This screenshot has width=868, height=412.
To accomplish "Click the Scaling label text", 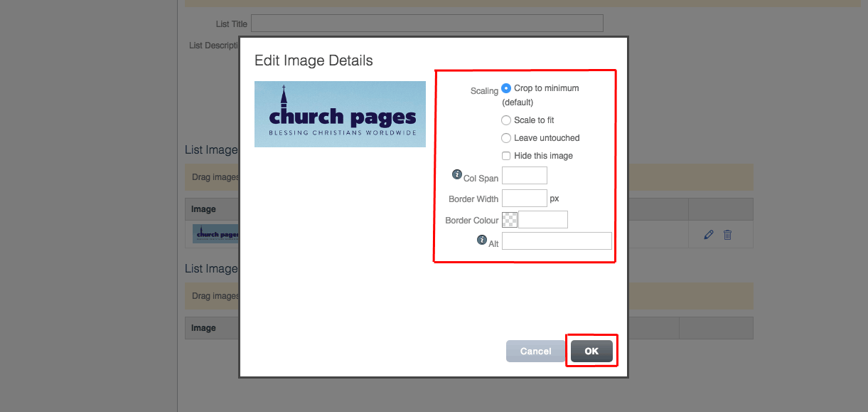I will [x=484, y=91].
